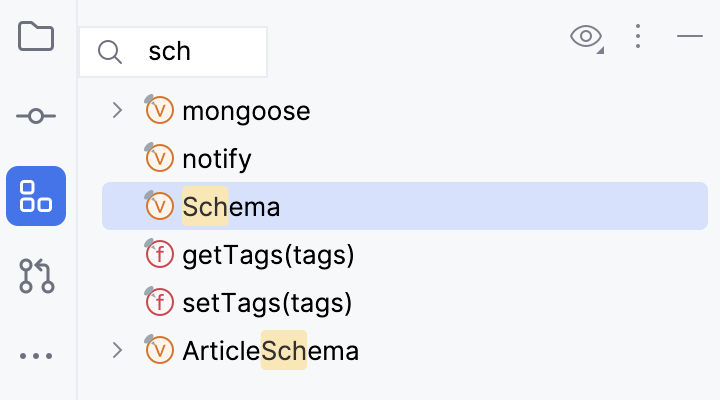
Task: Open the Project folder tool window
Action: (x=36, y=37)
